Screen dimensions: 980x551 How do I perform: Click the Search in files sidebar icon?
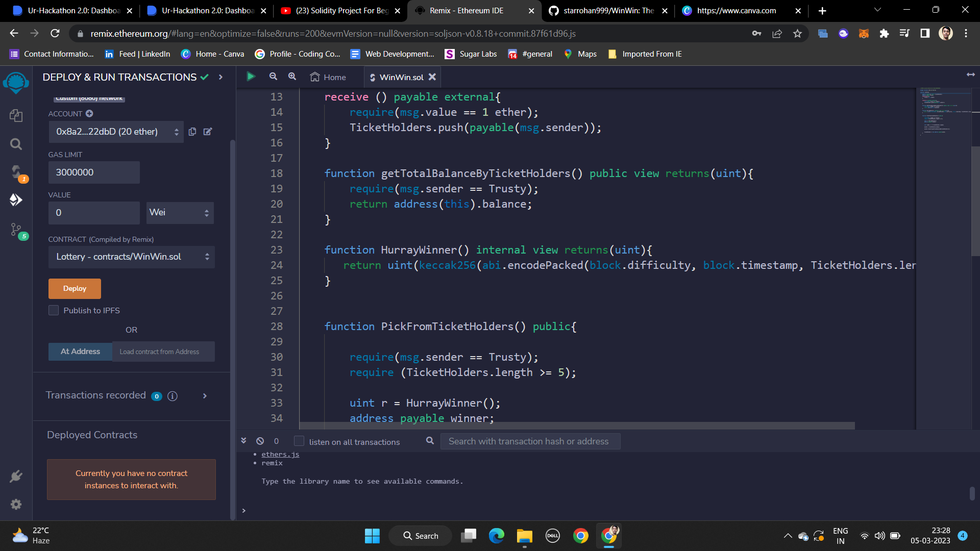point(16,144)
